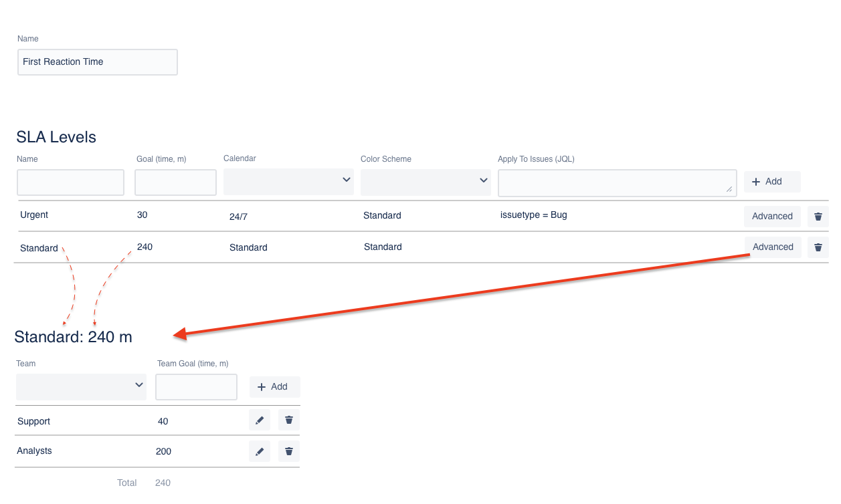Open Advanced settings for Urgent level
This screenshot has width=841, height=504.
point(772,216)
